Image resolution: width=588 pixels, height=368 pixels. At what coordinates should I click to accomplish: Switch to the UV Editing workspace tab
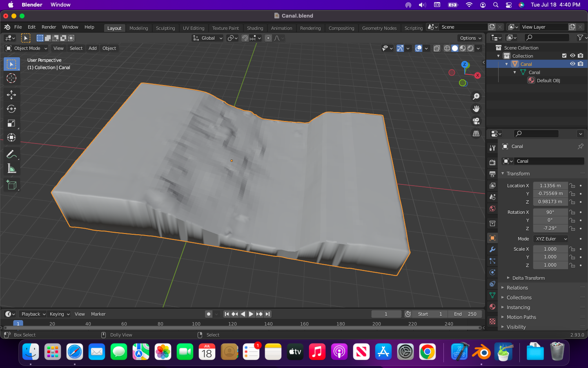coord(194,28)
